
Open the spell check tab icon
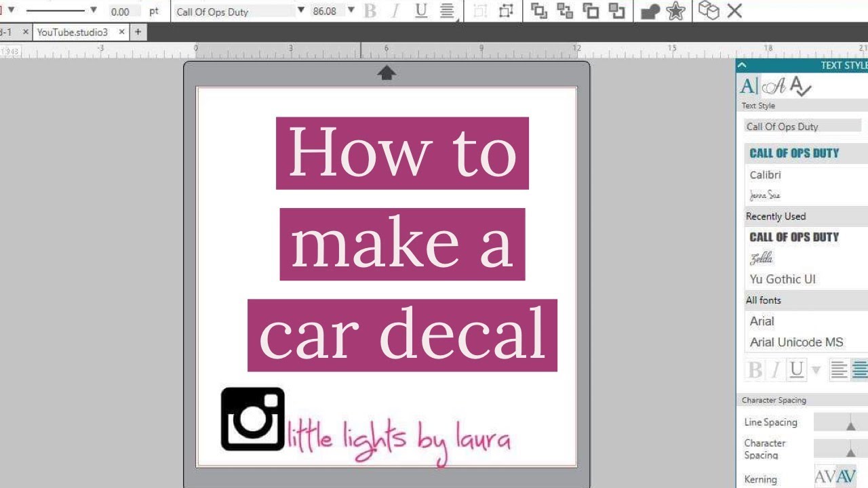click(x=801, y=86)
